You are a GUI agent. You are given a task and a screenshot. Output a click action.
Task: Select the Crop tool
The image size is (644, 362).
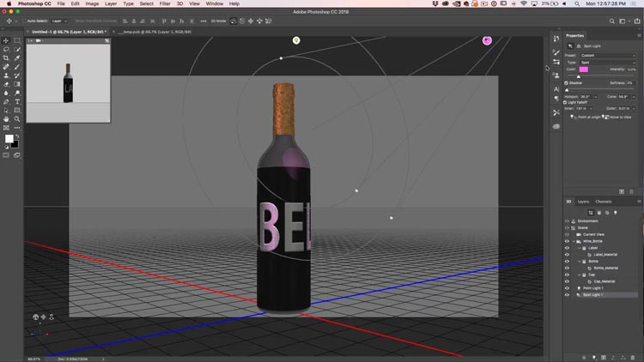point(6,57)
